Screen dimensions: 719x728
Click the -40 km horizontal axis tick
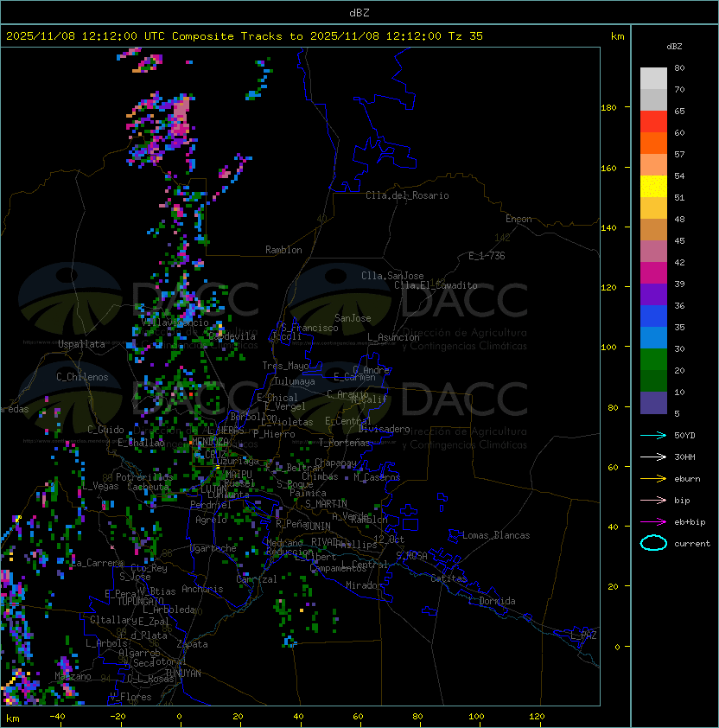click(x=57, y=717)
